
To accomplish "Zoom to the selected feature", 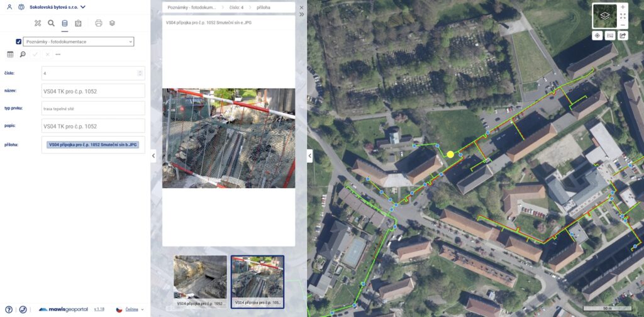I will [x=23, y=55].
